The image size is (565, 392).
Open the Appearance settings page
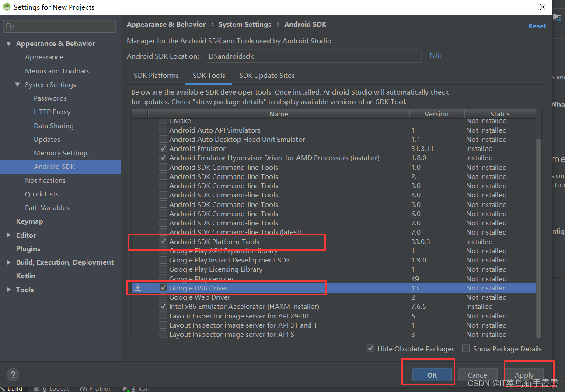(x=44, y=57)
